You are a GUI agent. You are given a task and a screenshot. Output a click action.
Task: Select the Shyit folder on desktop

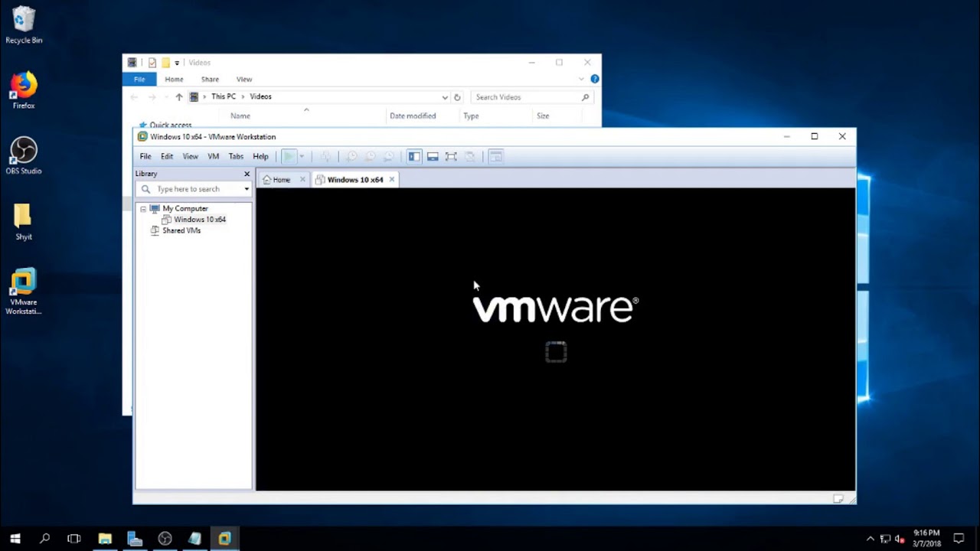[24, 222]
